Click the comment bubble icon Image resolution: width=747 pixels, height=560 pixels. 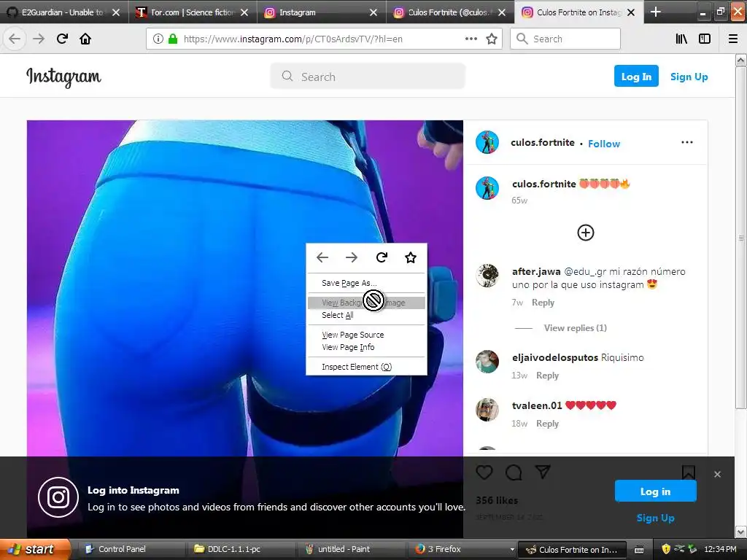click(514, 472)
